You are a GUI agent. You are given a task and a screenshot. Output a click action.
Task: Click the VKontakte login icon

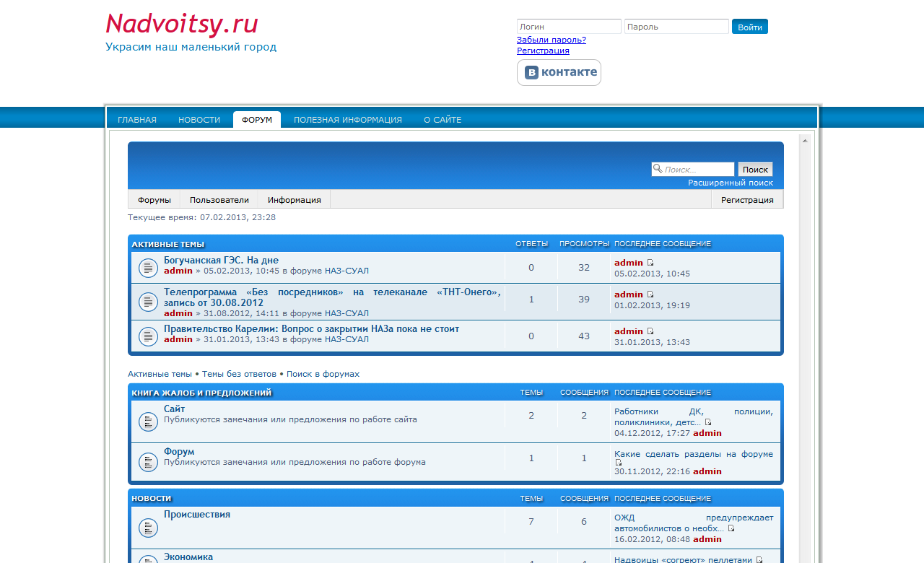click(x=559, y=72)
